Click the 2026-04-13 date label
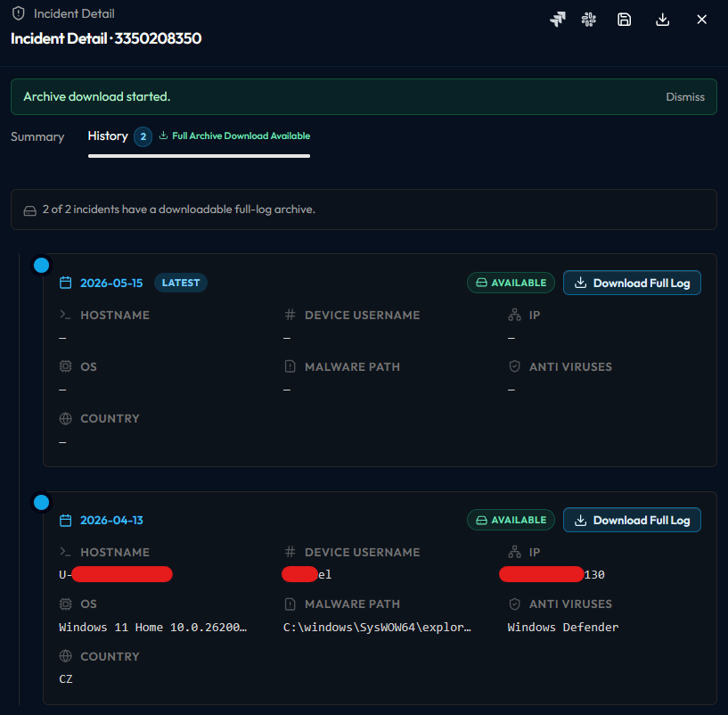The height and width of the screenshot is (715, 728). pyautogui.click(x=111, y=520)
